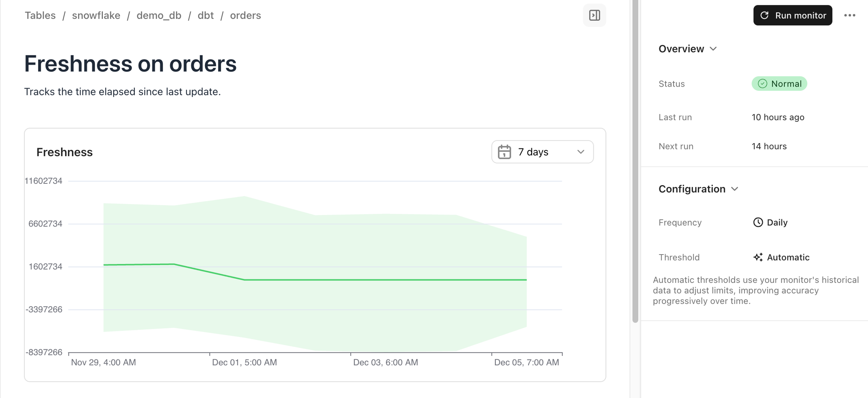This screenshot has height=398, width=868.
Task: Click the orders breadcrumb item
Action: click(245, 15)
